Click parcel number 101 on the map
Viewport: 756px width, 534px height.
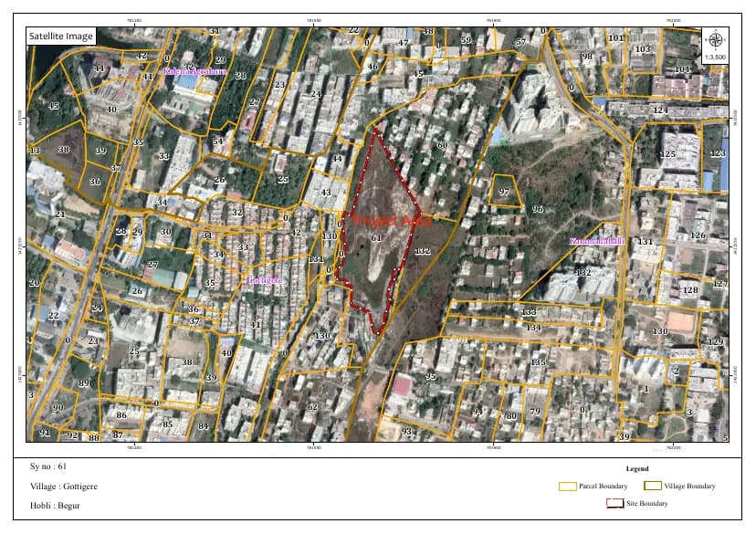tap(615, 37)
